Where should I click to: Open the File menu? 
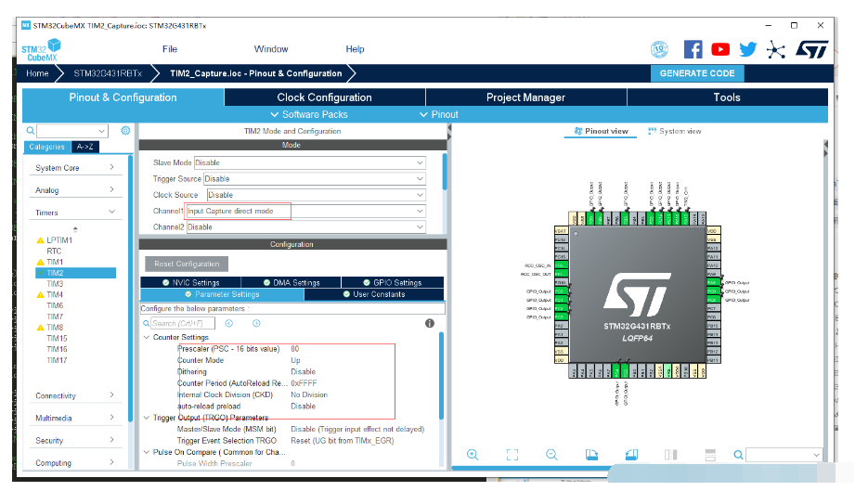[x=170, y=49]
